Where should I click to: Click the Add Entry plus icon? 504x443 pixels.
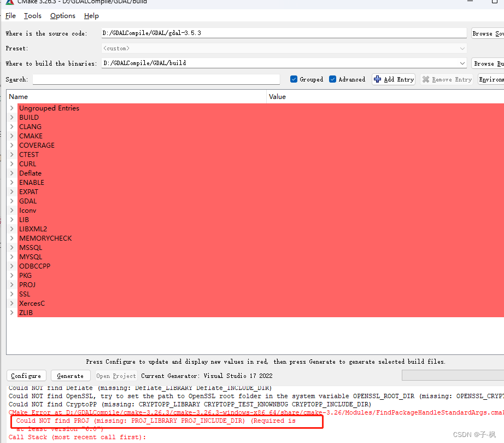point(378,79)
